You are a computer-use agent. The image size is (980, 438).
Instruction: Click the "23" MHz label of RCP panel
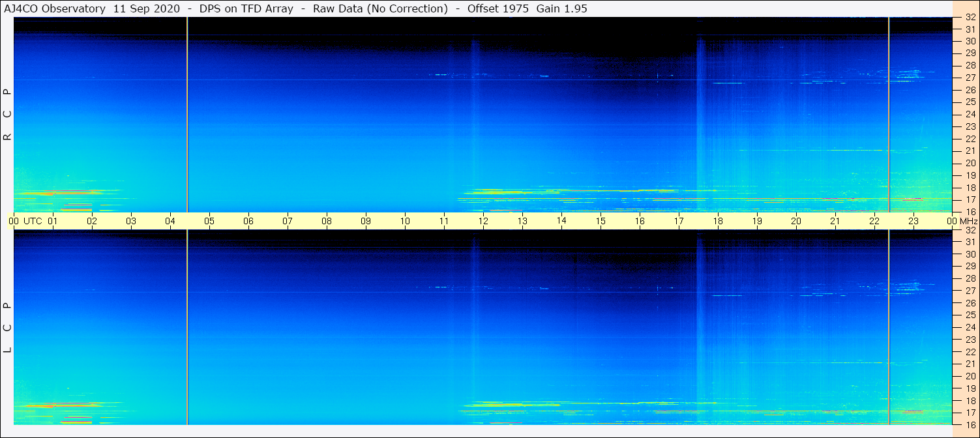click(x=970, y=126)
